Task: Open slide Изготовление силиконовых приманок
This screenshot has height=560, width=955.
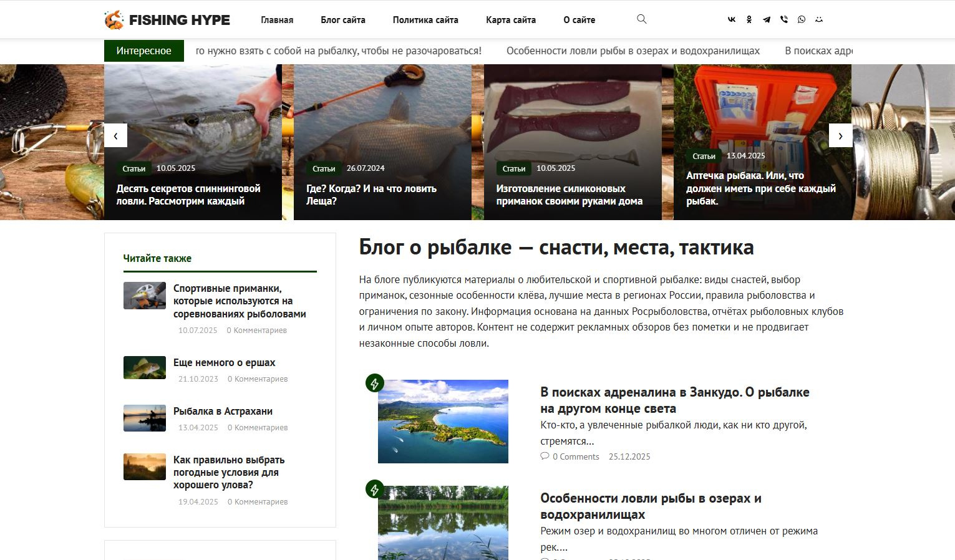Action: (x=570, y=195)
